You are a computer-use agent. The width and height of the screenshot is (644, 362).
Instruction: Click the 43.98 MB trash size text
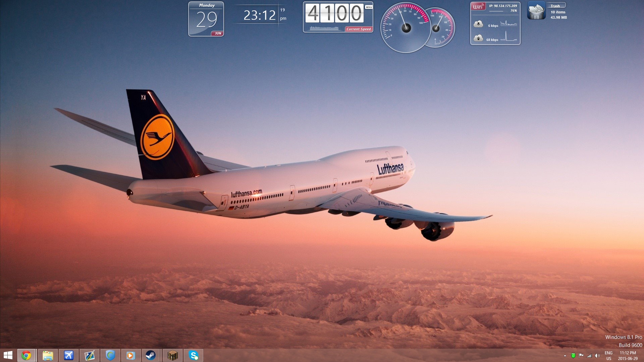(559, 17)
